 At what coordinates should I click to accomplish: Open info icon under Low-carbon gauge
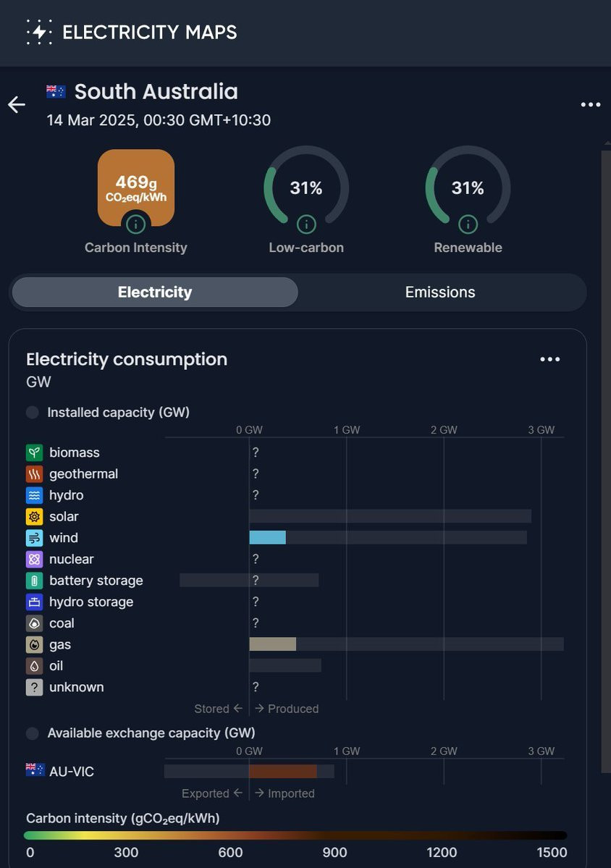click(x=306, y=224)
